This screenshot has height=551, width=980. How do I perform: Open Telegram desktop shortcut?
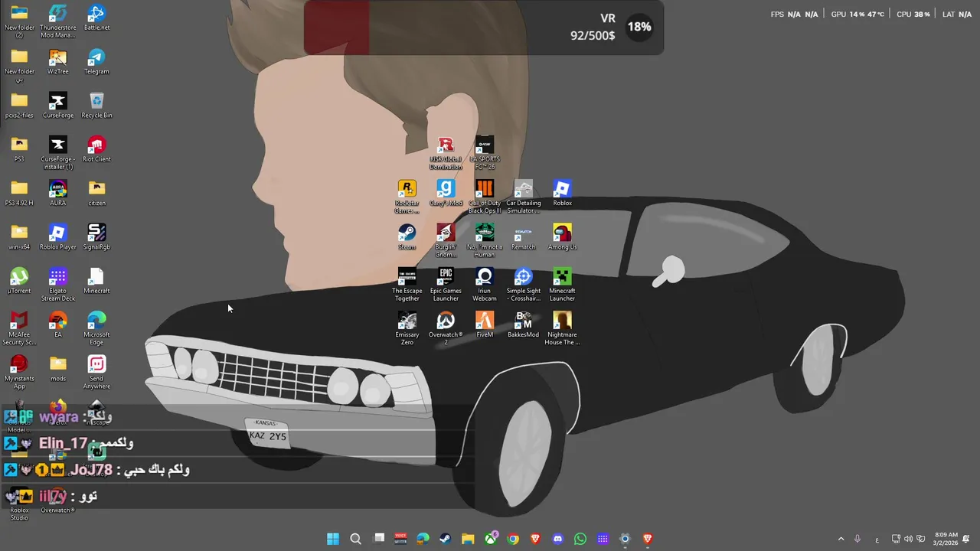click(96, 62)
